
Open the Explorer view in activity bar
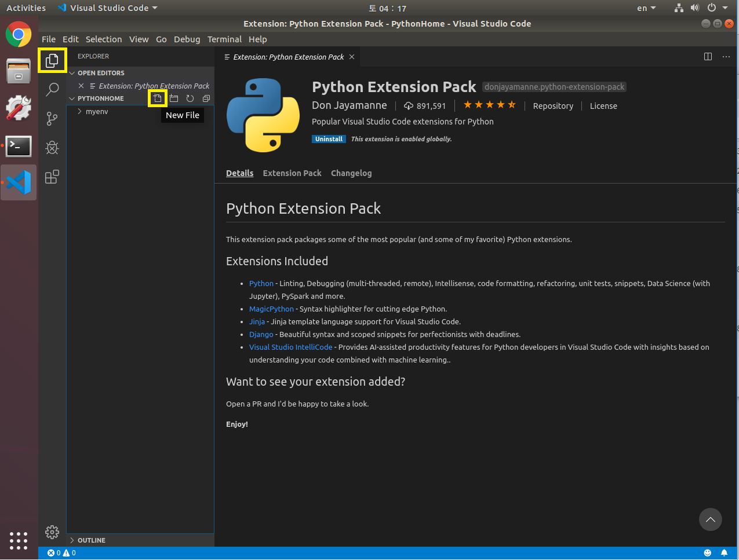(52, 60)
